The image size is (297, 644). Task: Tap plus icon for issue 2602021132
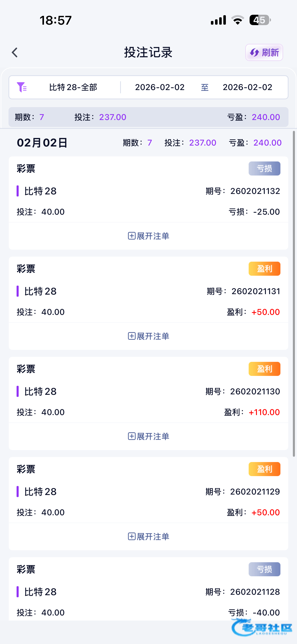(x=131, y=236)
